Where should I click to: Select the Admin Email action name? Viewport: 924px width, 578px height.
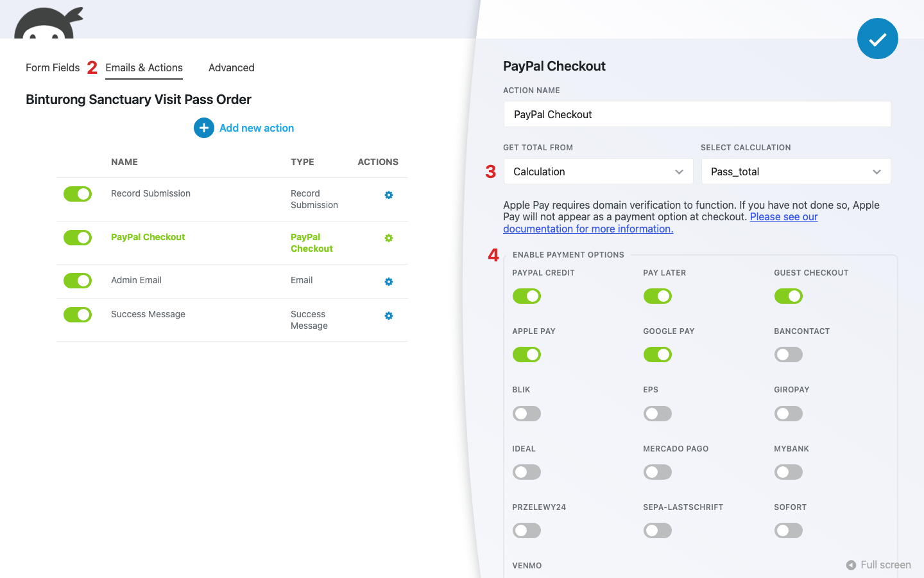[x=136, y=280]
